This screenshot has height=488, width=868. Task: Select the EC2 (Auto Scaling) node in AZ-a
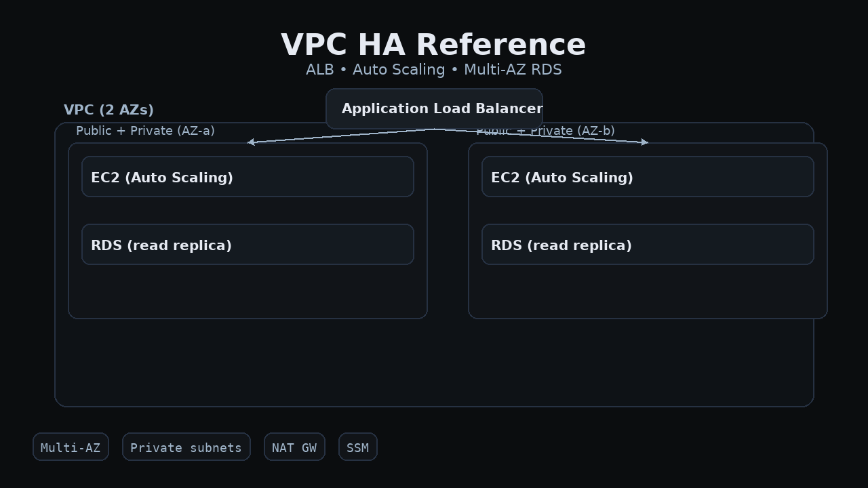248,177
